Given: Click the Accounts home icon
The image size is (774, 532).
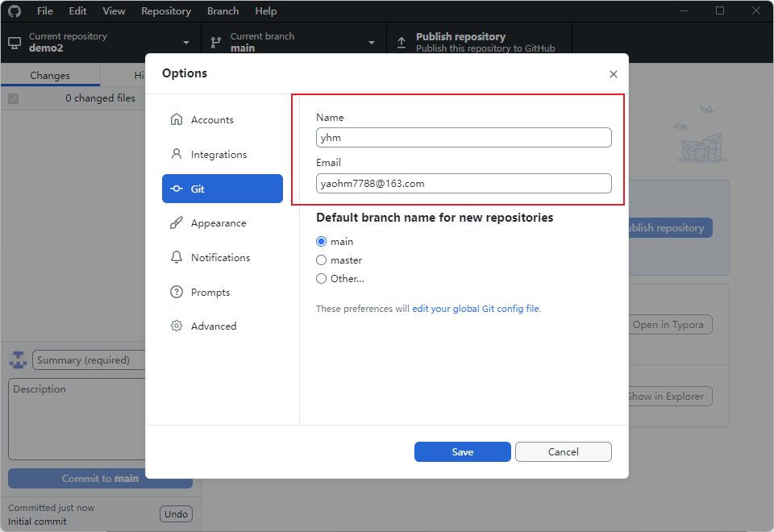Looking at the screenshot, I should coord(177,120).
